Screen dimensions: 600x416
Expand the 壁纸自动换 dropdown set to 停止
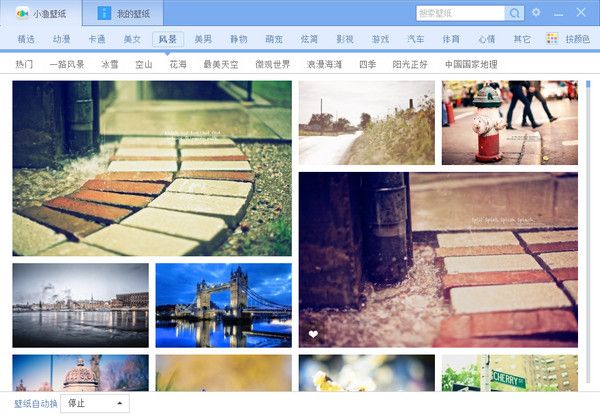(95, 403)
